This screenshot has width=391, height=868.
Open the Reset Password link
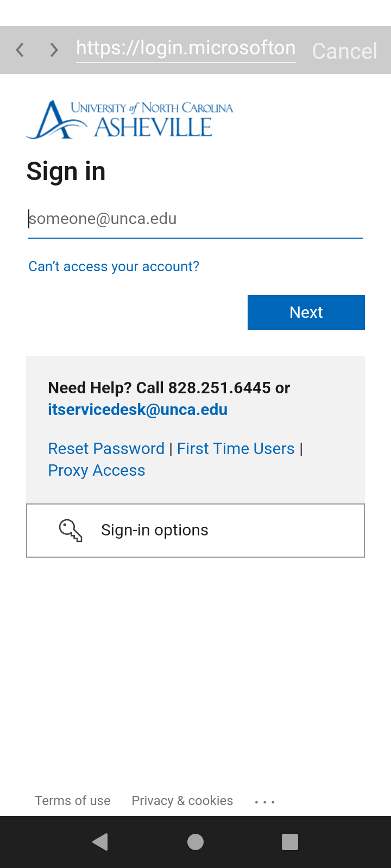(106, 449)
